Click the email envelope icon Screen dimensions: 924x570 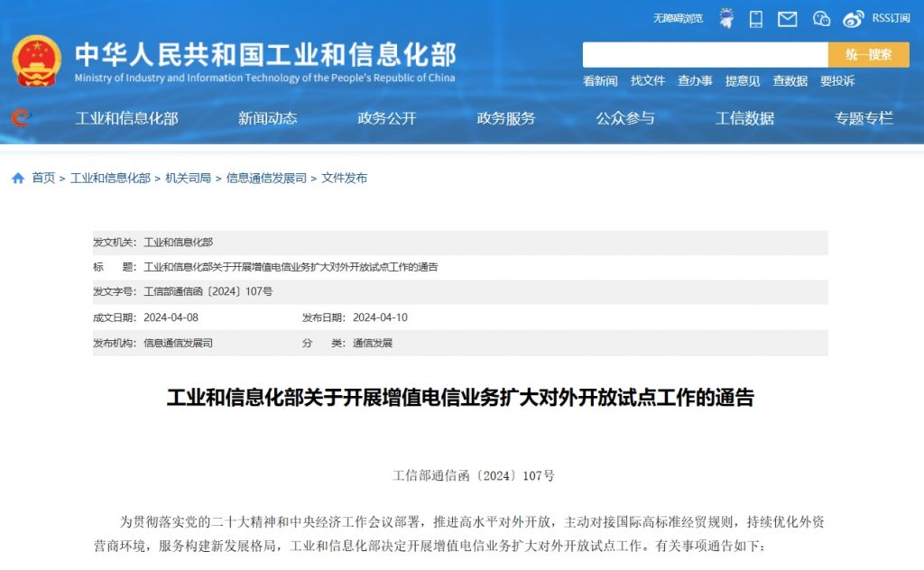point(787,18)
